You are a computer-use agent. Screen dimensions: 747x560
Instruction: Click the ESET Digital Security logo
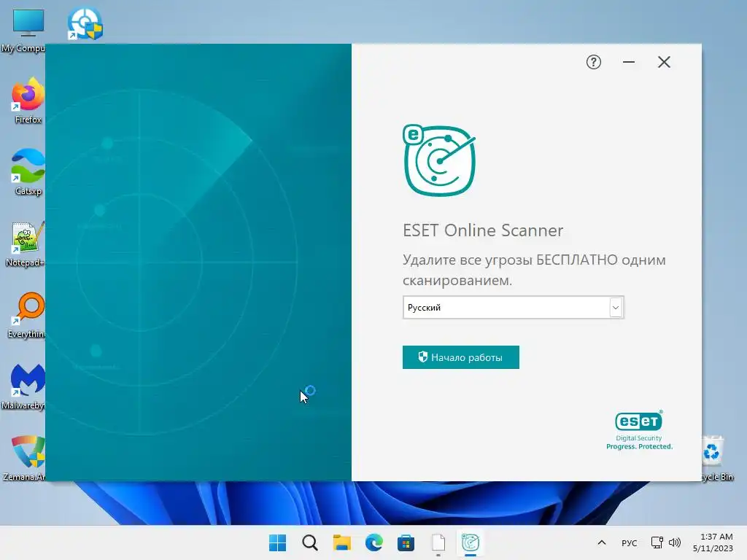[639, 430]
